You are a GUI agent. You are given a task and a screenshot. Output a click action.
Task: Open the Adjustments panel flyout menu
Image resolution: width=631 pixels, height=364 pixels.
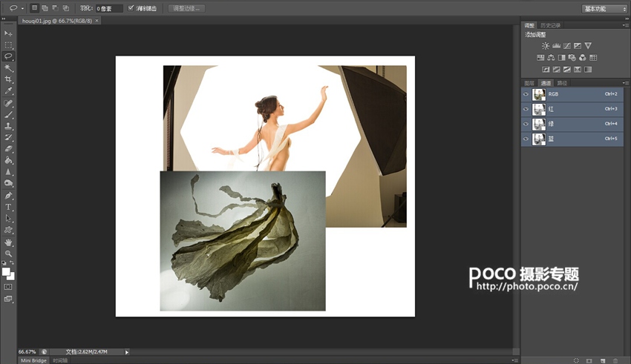point(624,25)
